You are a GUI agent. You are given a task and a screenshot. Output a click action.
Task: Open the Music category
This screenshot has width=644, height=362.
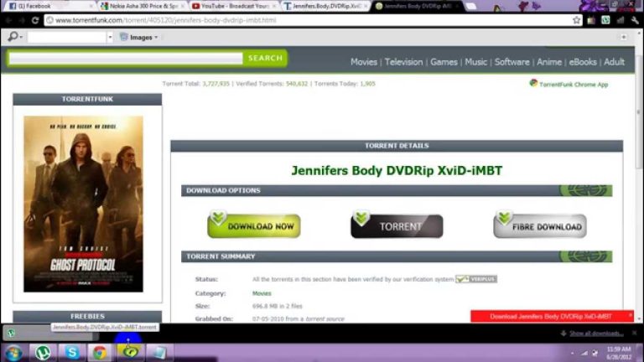pyautogui.click(x=475, y=62)
